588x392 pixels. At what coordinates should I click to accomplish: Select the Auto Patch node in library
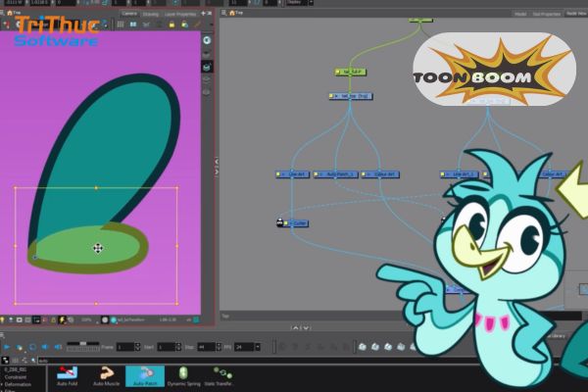(x=145, y=376)
